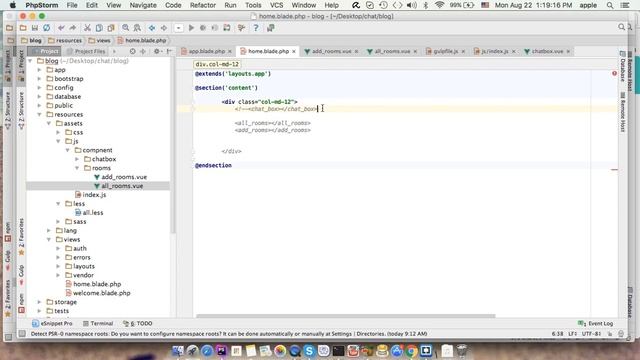Click the horizontal editor scrollbar

tap(346, 316)
